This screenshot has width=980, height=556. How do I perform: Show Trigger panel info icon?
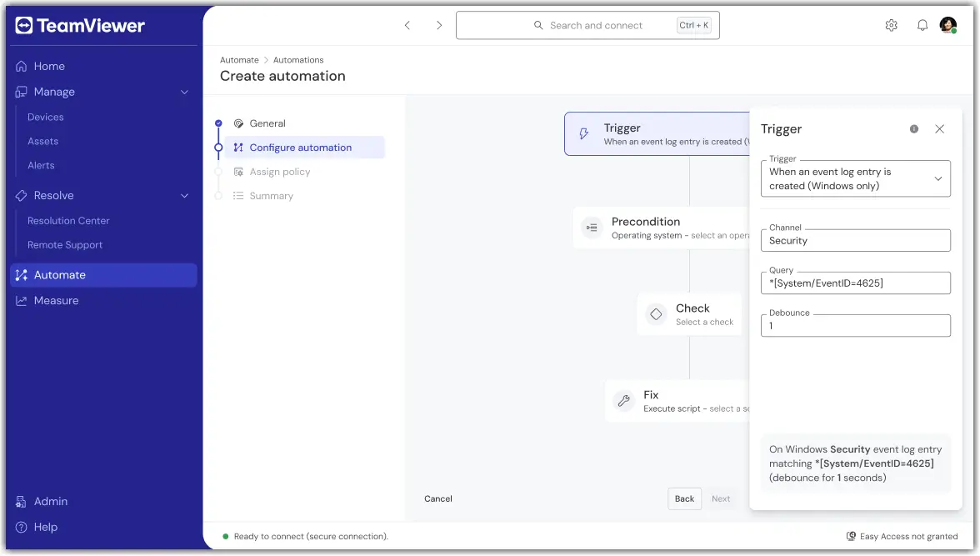point(913,129)
